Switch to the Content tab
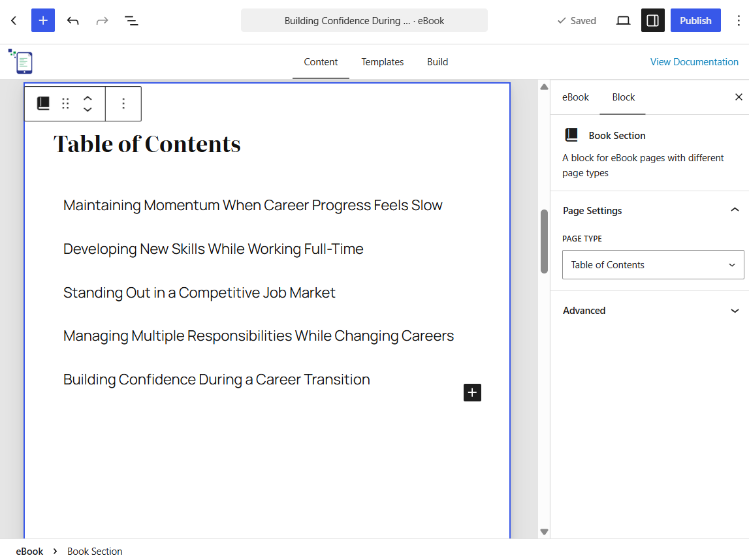749x560 pixels. pos(321,62)
